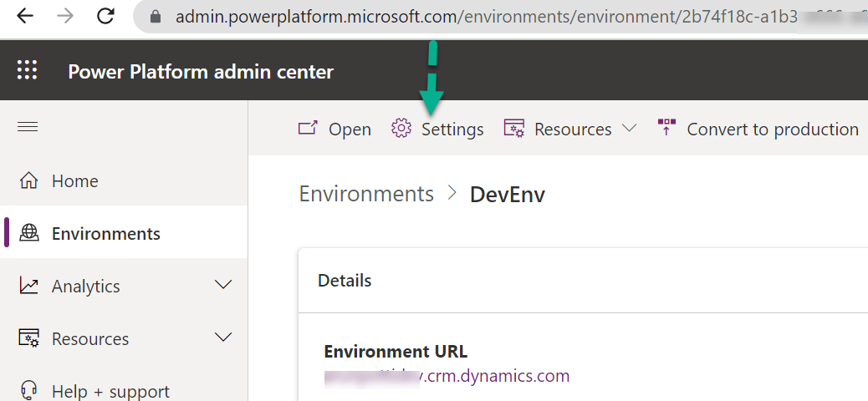This screenshot has height=401, width=868.
Task: Click the browser address bar URL
Action: pos(502,17)
